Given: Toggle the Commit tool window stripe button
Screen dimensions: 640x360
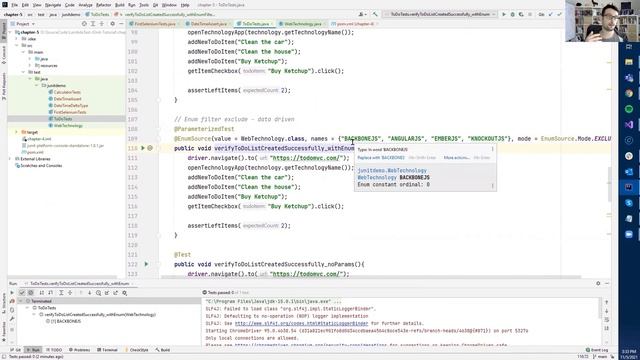Looking at the screenshot, I should click(x=4, y=55).
